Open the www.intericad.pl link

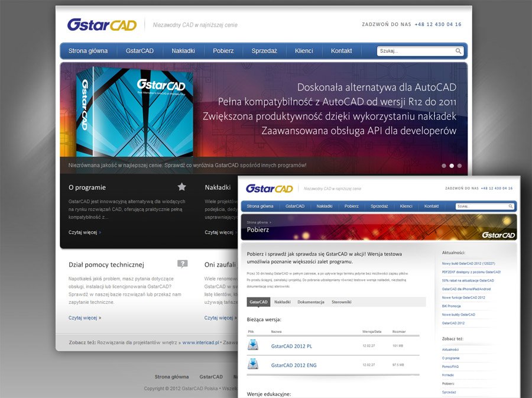pos(200,342)
